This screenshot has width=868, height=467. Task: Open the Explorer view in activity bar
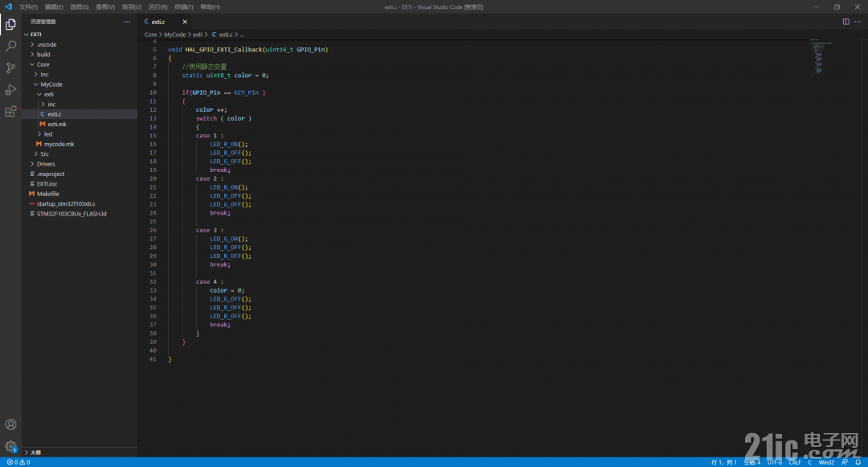pyautogui.click(x=10, y=24)
